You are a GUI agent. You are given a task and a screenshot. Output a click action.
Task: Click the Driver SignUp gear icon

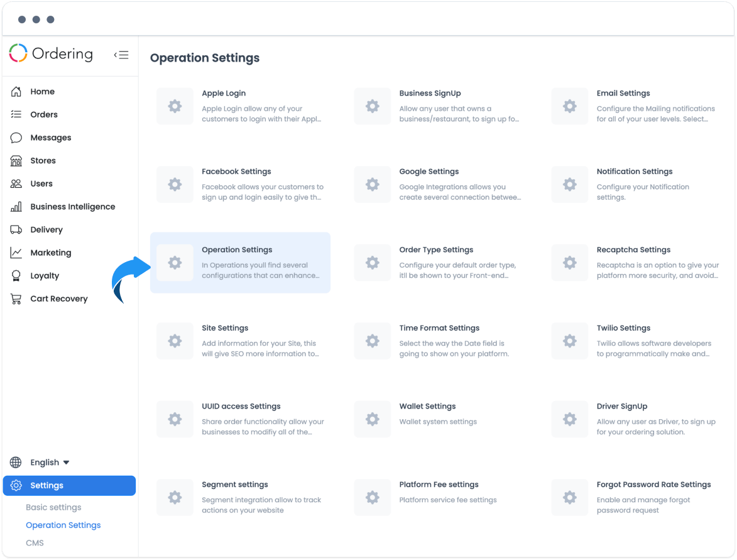[570, 419]
